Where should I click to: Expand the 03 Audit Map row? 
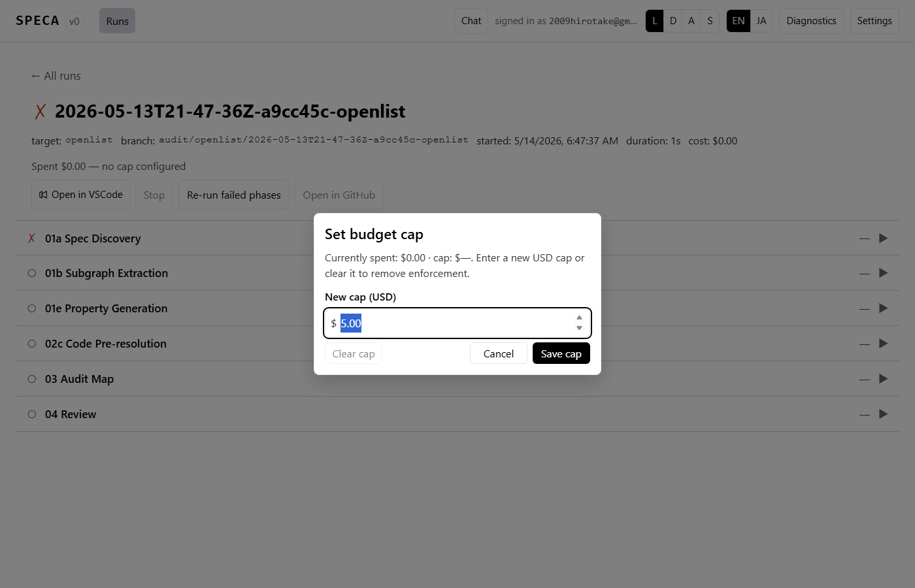coord(457,379)
